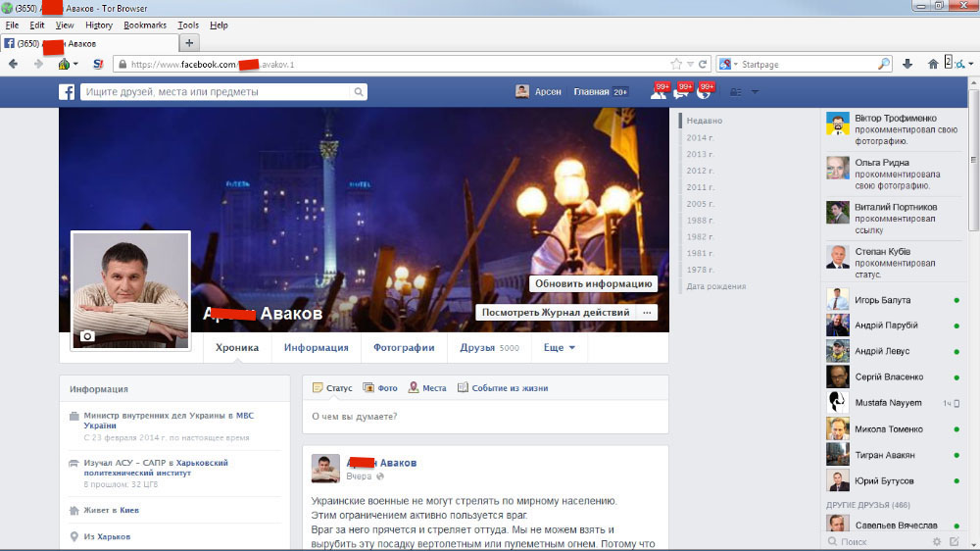Open the History menu

99,25
